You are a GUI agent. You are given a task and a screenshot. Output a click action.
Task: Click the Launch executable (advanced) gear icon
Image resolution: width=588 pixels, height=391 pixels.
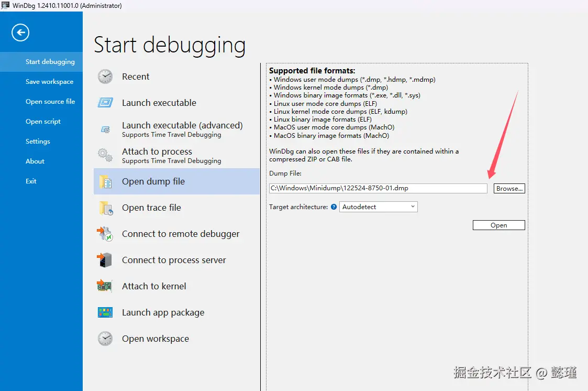(105, 129)
